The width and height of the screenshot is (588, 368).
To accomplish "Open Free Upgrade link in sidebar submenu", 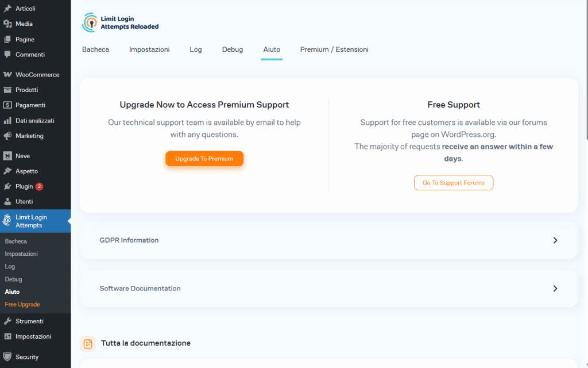I will [x=22, y=304].
